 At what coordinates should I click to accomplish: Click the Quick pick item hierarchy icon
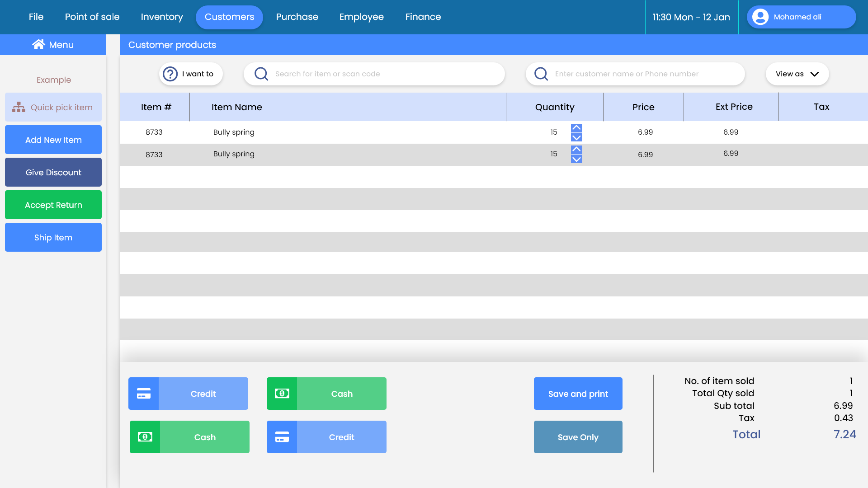19,107
